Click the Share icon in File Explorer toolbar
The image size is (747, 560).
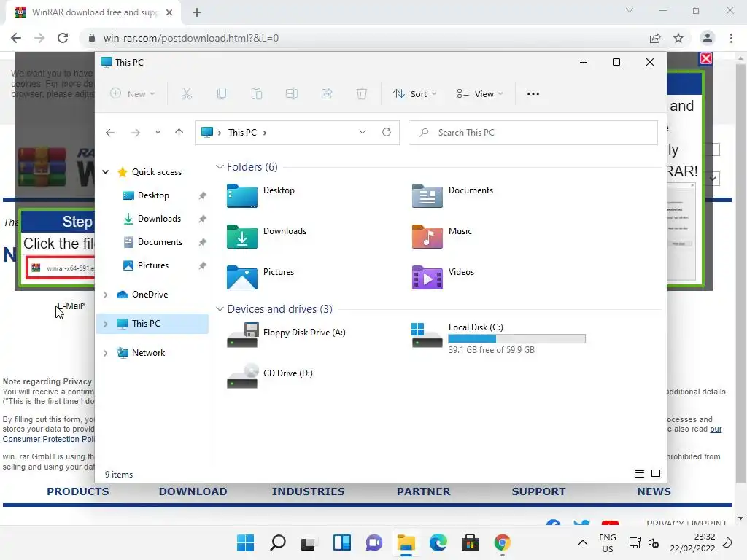point(327,94)
